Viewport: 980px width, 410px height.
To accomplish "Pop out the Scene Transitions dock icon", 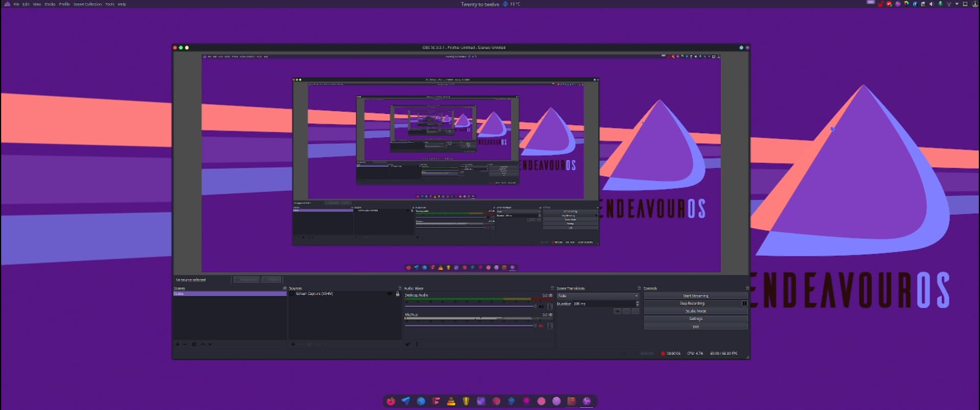I will tap(639, 288).
